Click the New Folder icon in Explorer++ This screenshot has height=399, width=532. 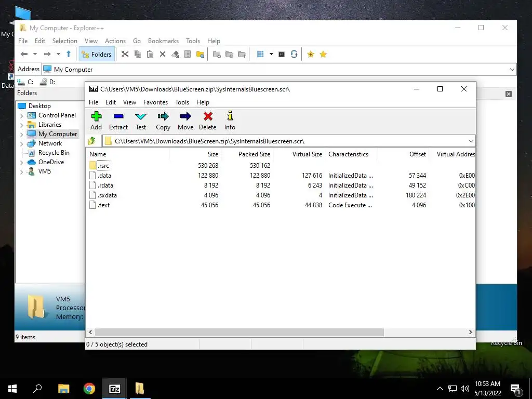point(217,54)
